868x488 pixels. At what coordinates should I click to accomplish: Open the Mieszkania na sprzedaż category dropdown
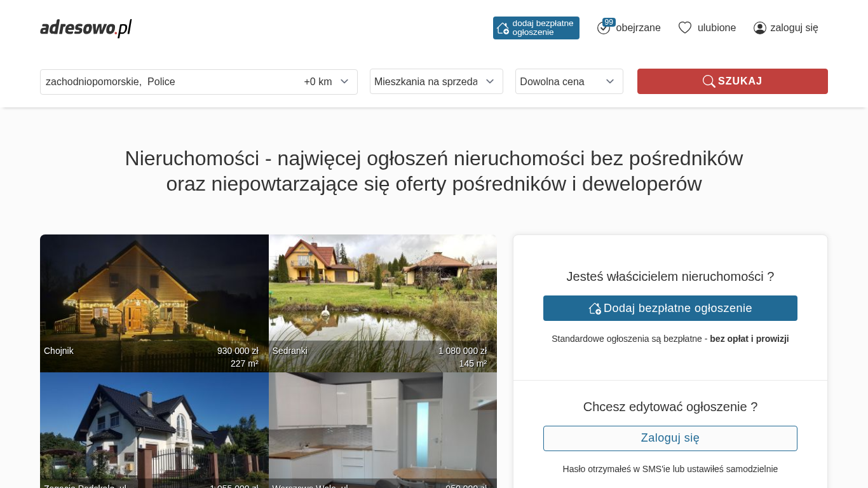pos(436,81)
